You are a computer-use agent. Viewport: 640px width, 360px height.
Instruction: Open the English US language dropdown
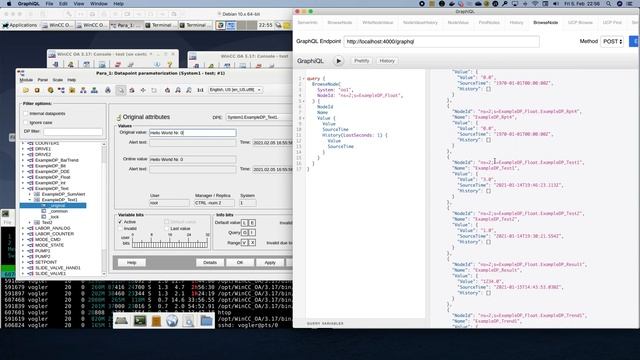(235, 90)
